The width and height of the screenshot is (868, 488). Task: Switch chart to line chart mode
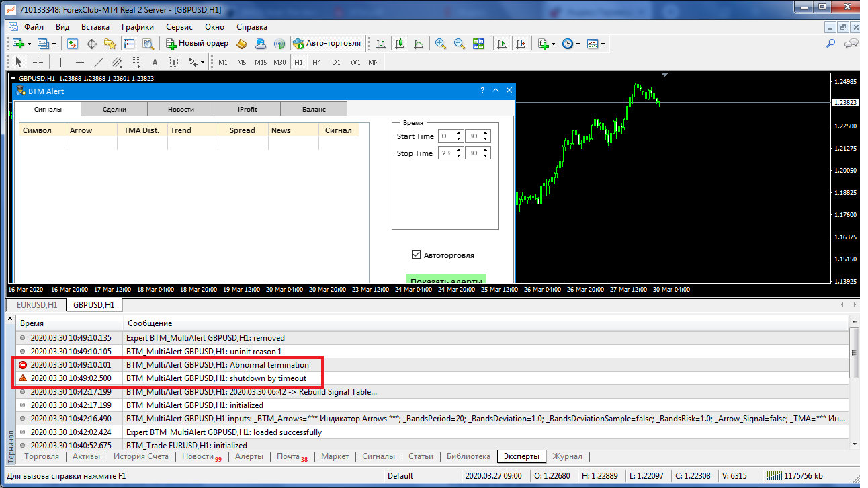[x=419, y=44]
